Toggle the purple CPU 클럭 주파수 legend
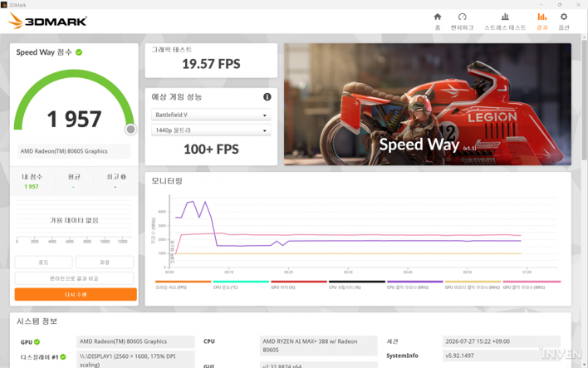Image resolution: width=588 pixels, height=368 pixels. [x=414, y=285]
